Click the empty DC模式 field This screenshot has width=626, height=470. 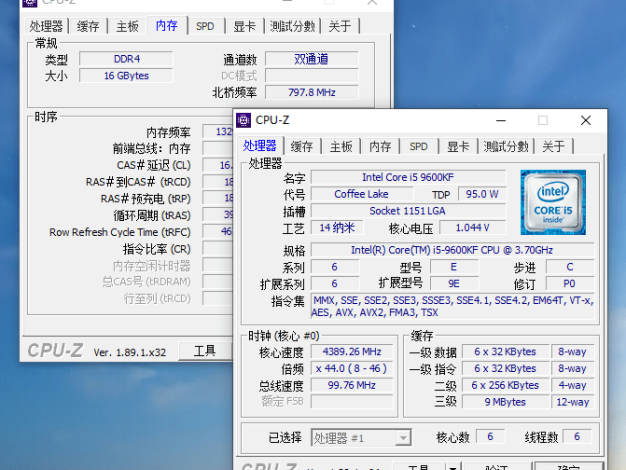(x=312, y=75)
